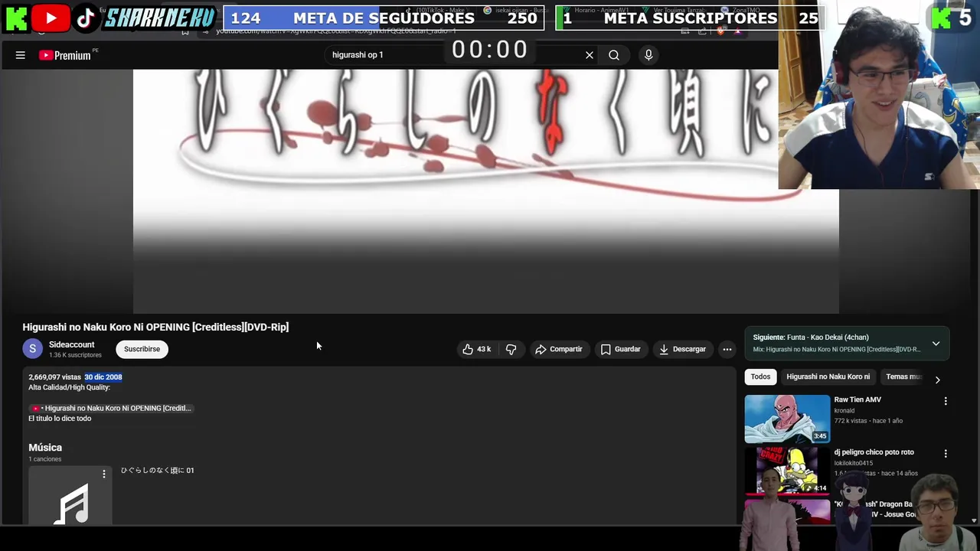980x551 pixels.
Task: Open Raw Tien AMV thumbnail
Action: 787,419
